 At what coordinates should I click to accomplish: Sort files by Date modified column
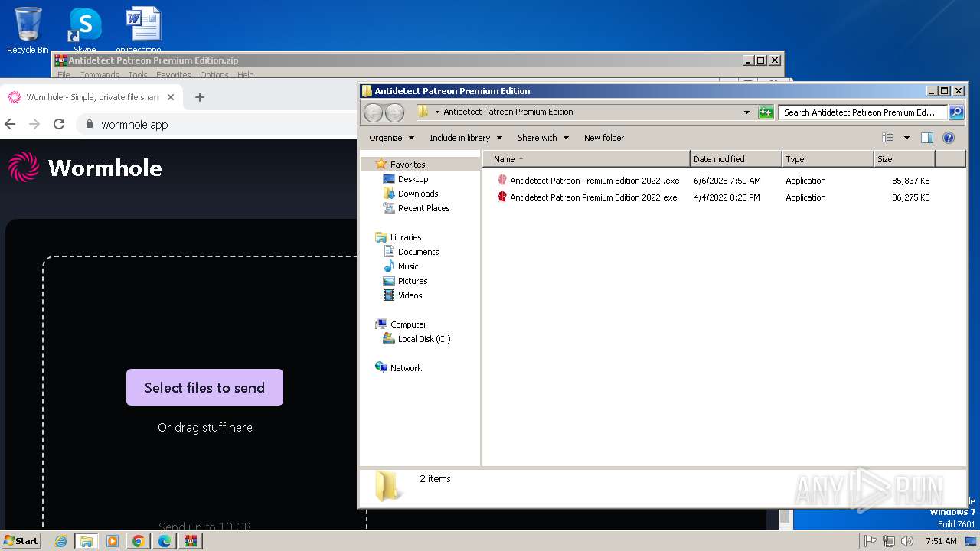click(x=736, y=159)
